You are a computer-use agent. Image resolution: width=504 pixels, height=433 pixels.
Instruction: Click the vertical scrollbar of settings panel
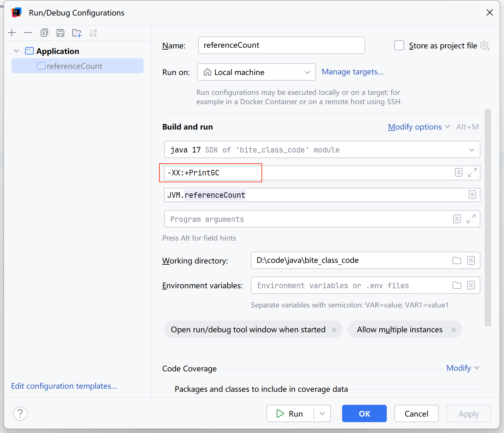[488, 217]
